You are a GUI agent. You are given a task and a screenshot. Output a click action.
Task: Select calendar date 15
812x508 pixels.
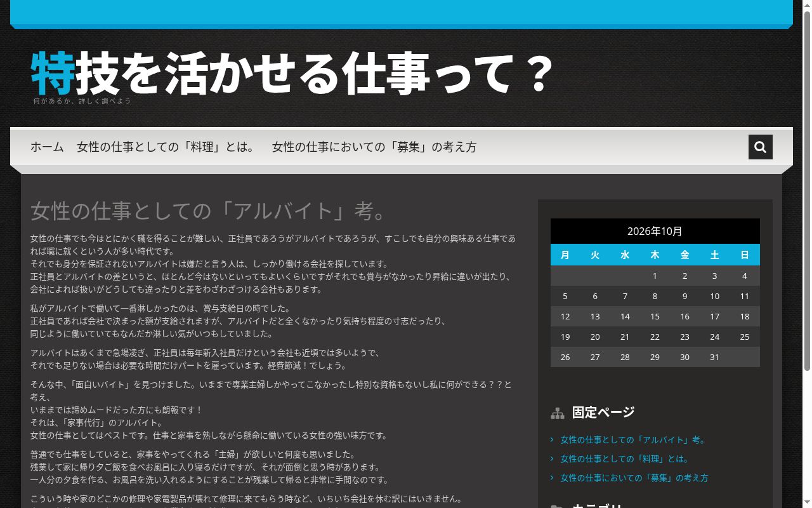655,316
